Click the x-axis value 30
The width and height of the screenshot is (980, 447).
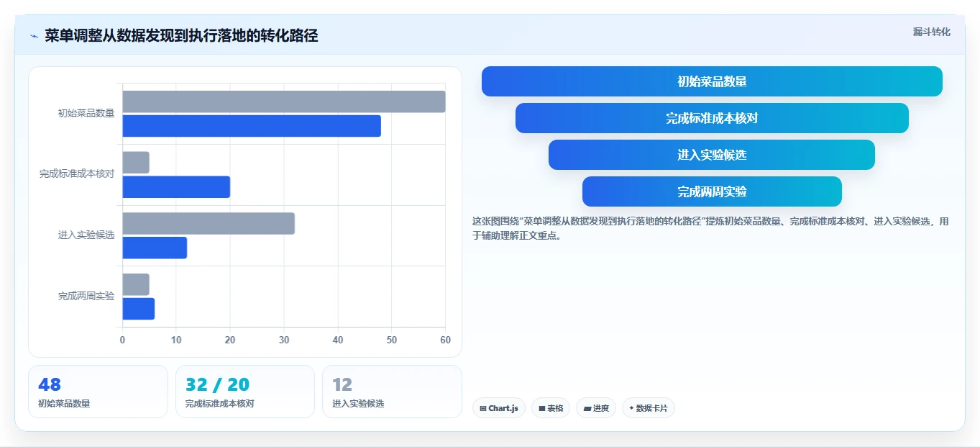pos(284,340)
